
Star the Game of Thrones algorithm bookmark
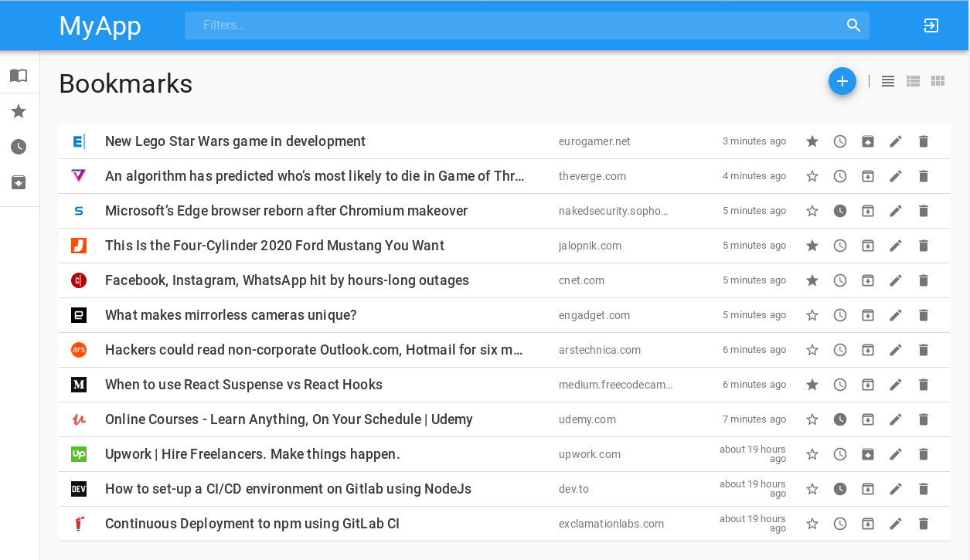[x=812, y=176]
